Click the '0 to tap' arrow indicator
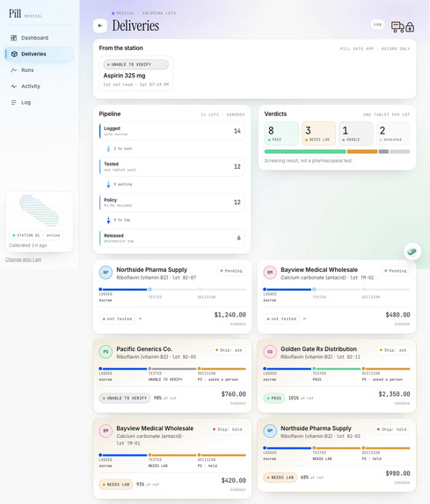This screenshot has width=430, height=504. [118, 220]
